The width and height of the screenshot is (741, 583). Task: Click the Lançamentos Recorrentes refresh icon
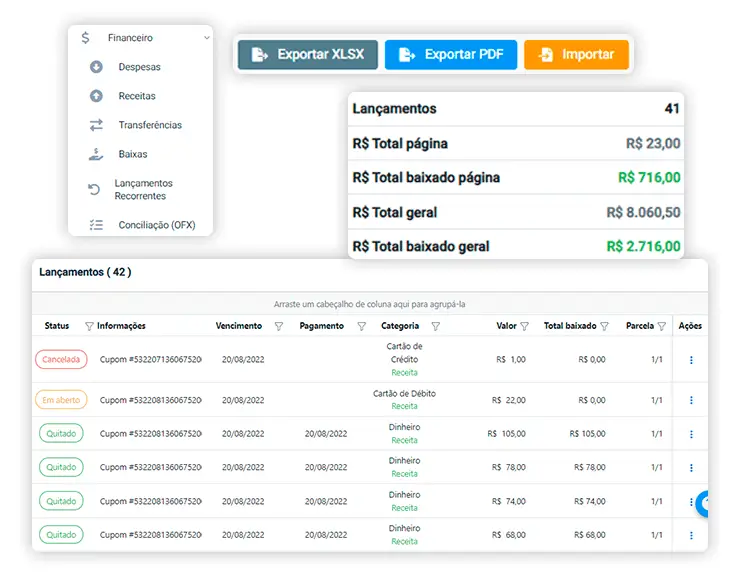click(94, 189)
